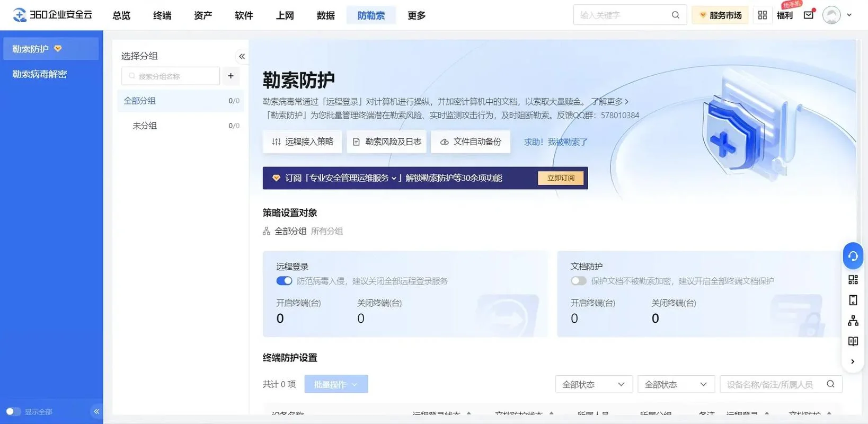Select 全部分组 in the group tree
868x424 pixels.
(x=180, y=101)
